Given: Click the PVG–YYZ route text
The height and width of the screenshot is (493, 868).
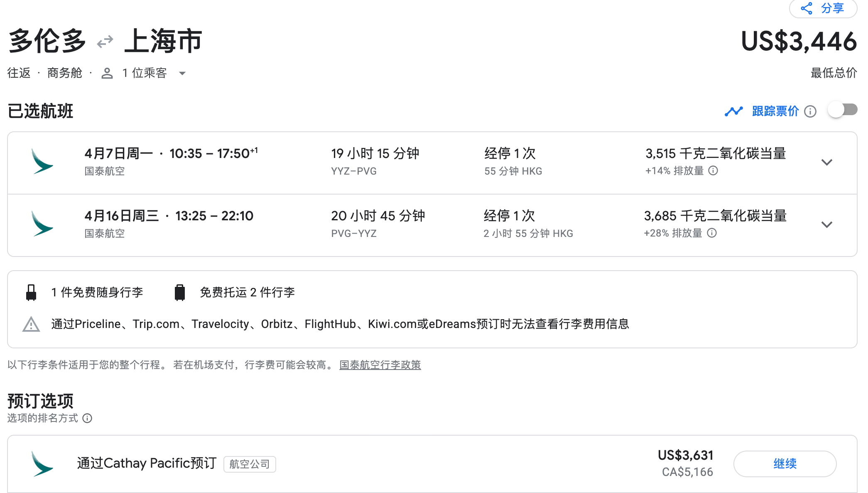Looking at the screenshot, I should 354,234.
